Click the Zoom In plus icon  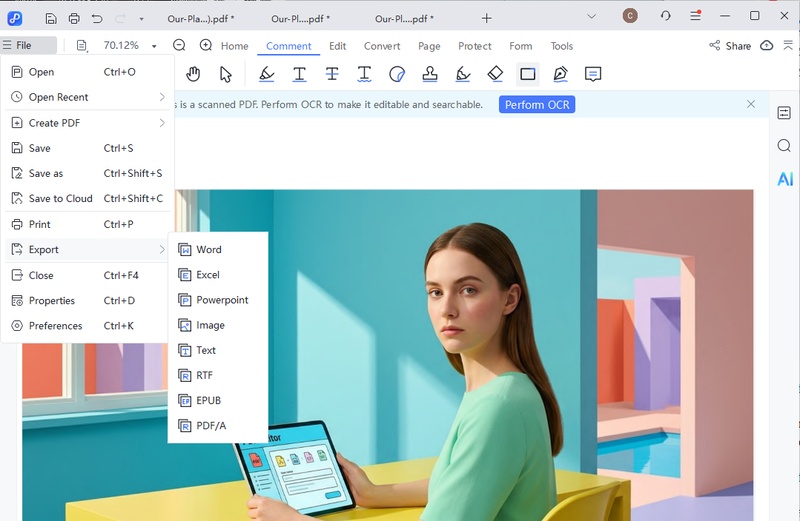coord(206,45)
